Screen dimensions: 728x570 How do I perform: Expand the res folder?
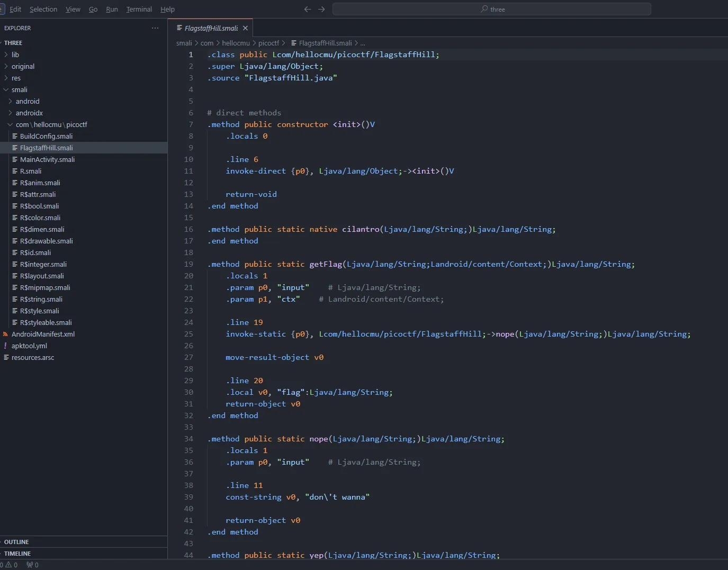[x=6, y=78]
